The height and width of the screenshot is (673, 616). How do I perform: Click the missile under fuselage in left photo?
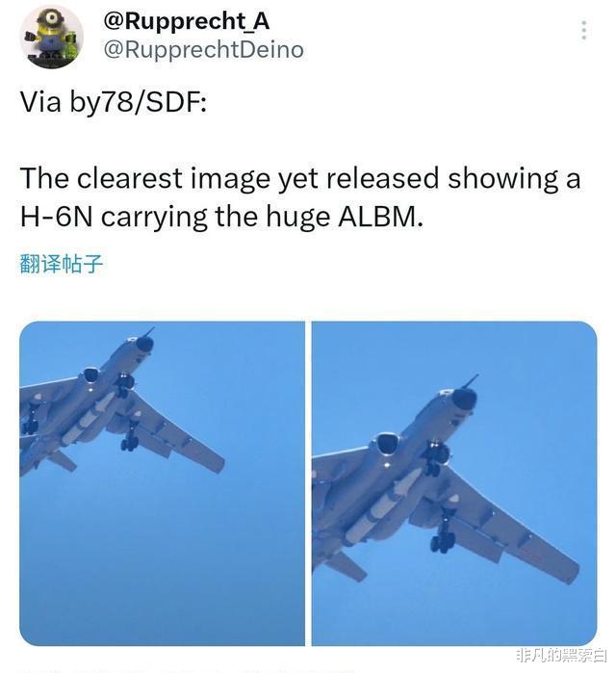click(x=88, y=419)
